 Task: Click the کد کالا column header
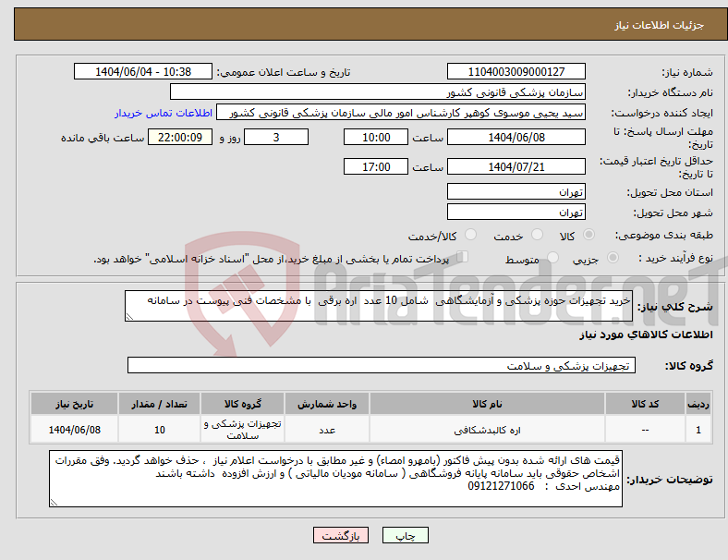click(645, 404)
